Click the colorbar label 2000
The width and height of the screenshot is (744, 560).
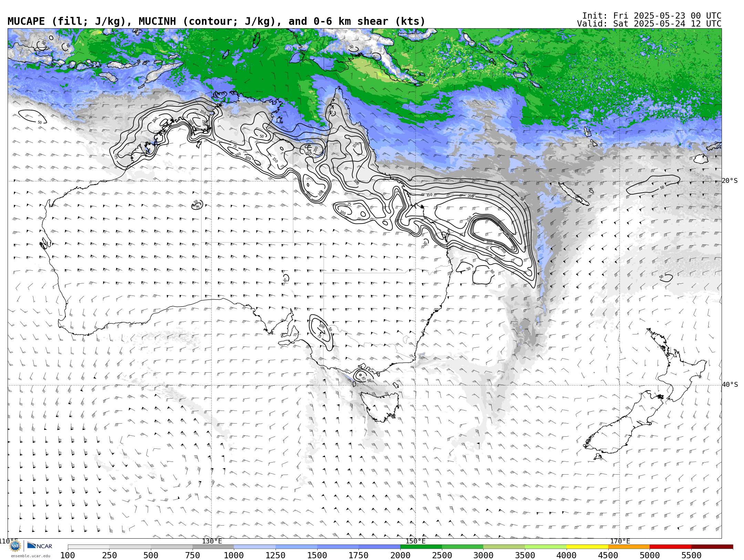point(400,556)
